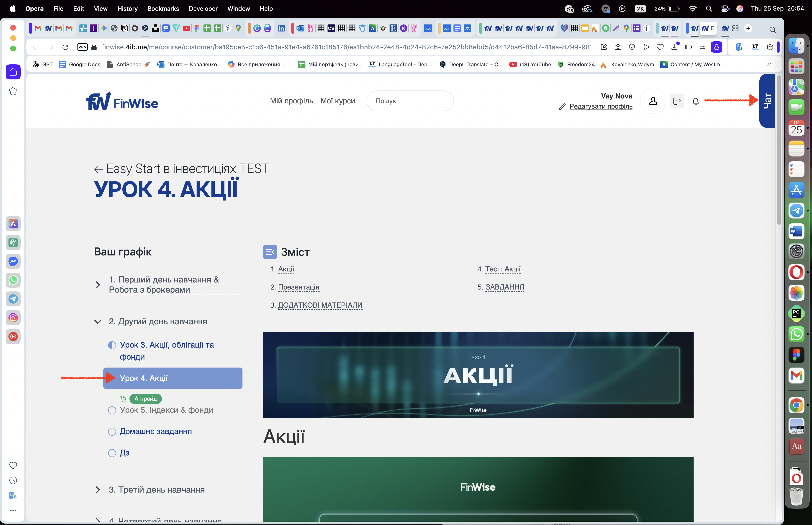Click the FinWise logo
The width and height of the screenshot is (812, 525).
click(122, 101)
